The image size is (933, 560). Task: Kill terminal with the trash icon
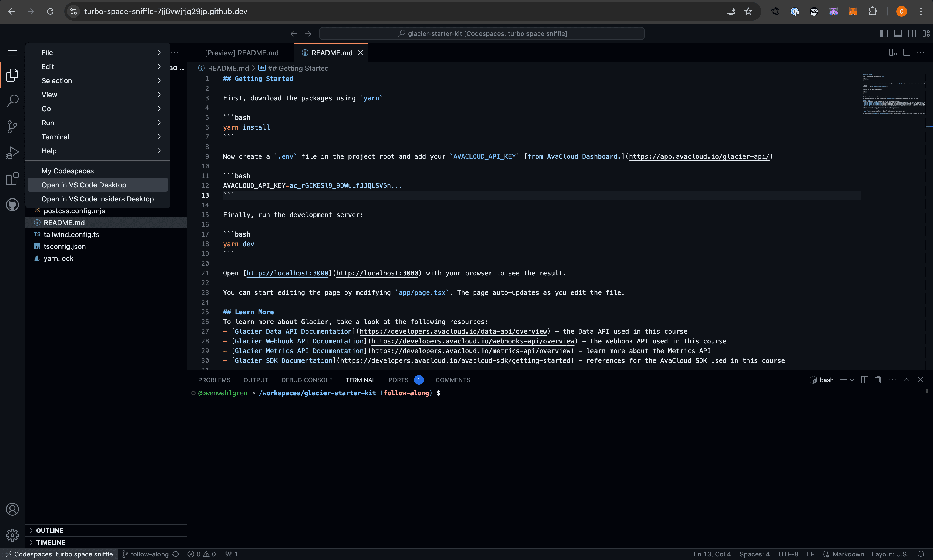pos(878,380)
